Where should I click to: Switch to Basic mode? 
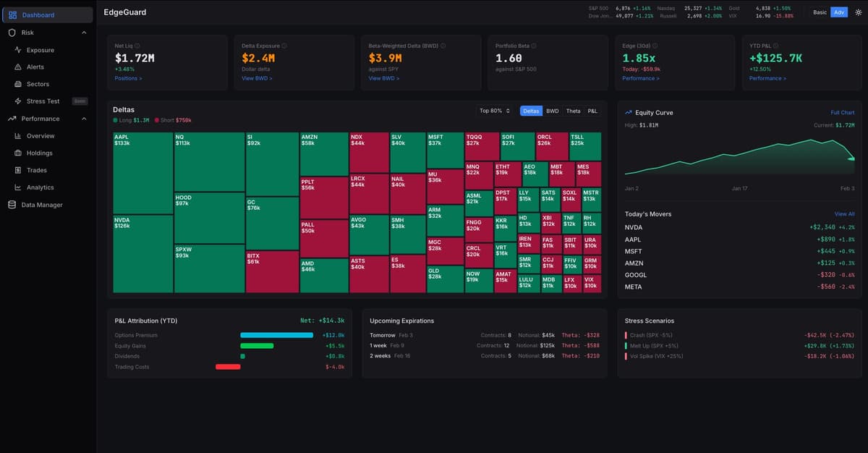pos(820,12)
